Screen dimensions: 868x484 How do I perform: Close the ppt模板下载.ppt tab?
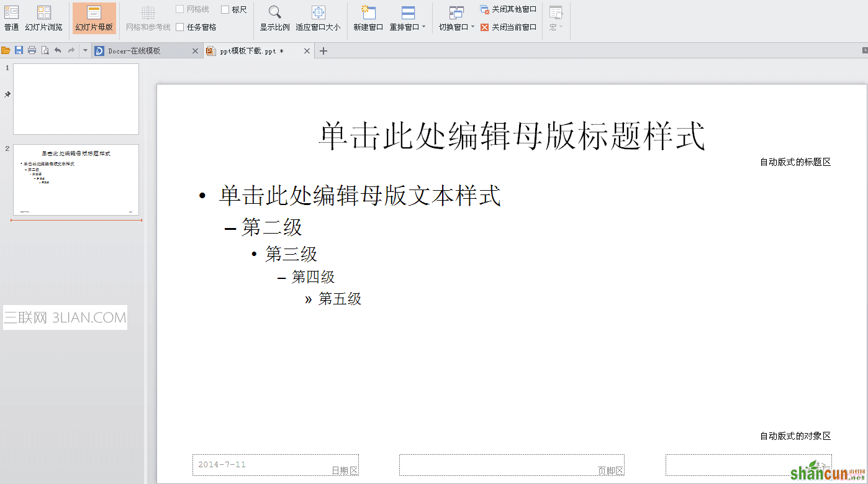307,51
